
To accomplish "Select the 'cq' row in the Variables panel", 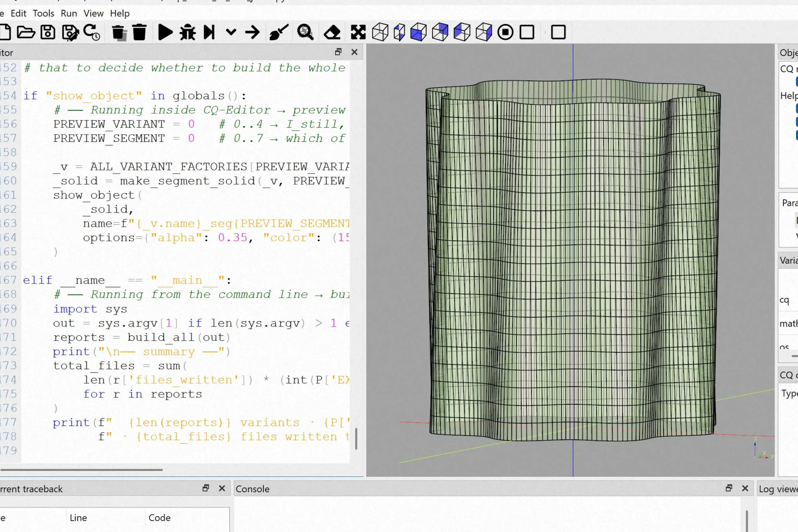I will [788, 300].
